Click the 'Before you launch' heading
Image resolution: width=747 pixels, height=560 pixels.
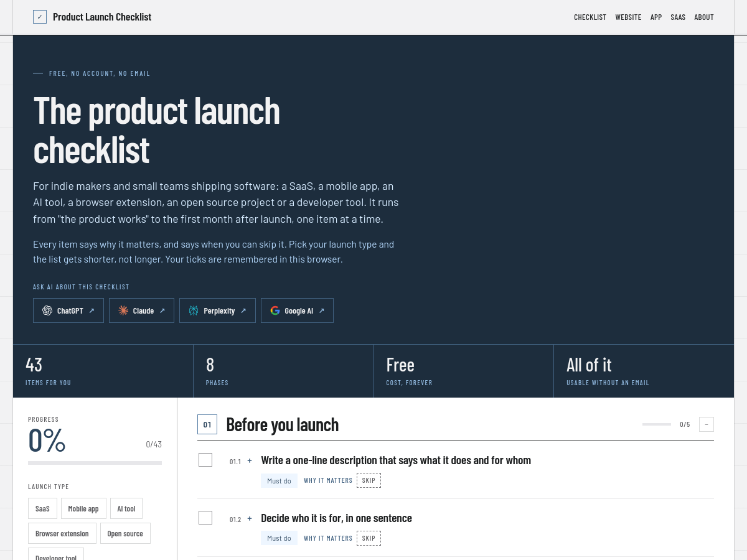tap(283, 424)
